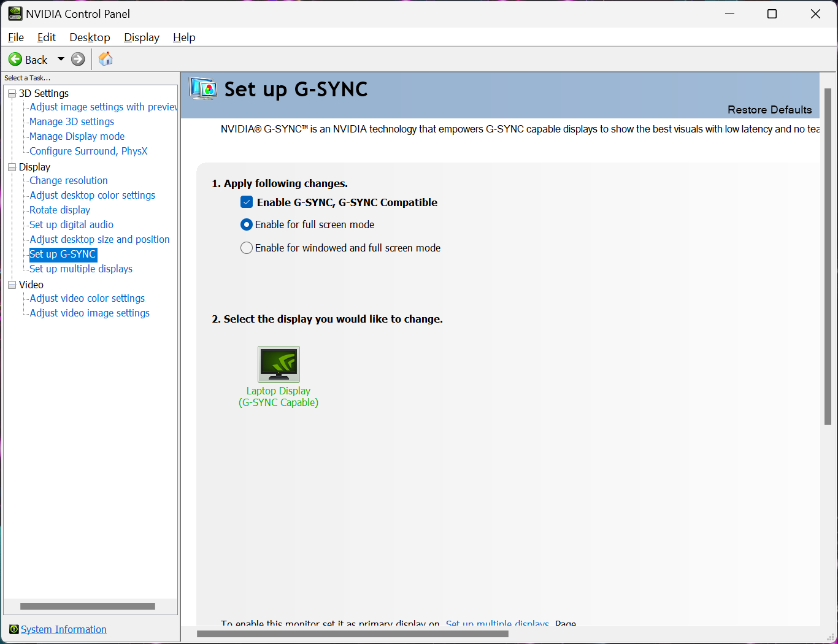
Task: Click the green Back arrow icon
Action: point(15,59)
